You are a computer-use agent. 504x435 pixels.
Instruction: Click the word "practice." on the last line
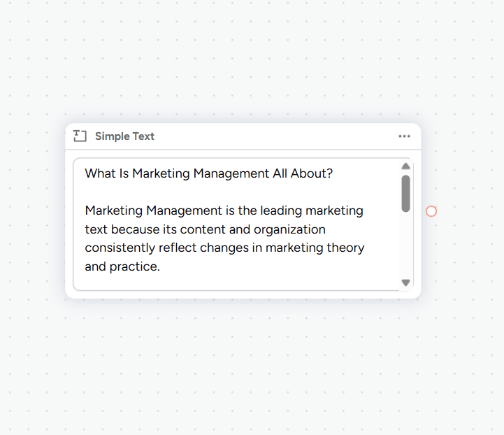134,266
